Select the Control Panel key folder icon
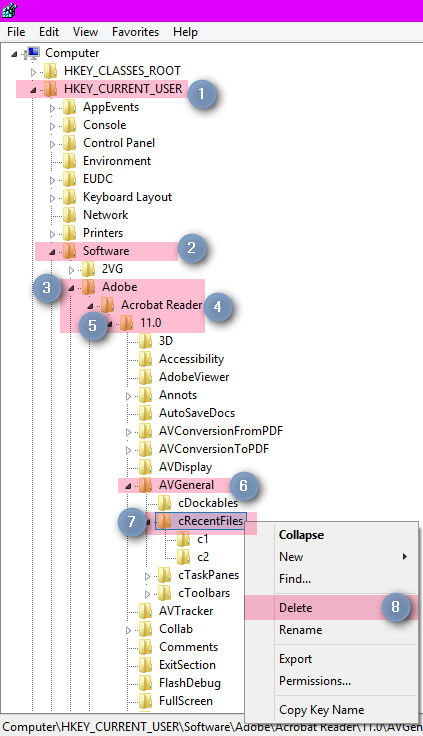Screen dimensions: 423x736 (x=69, y=143)
